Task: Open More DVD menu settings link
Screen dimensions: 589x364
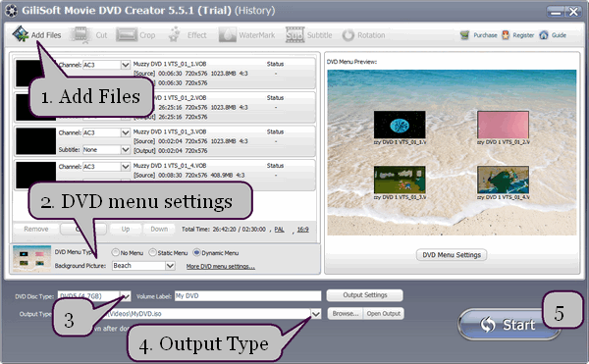Action: tap(221, 266)
